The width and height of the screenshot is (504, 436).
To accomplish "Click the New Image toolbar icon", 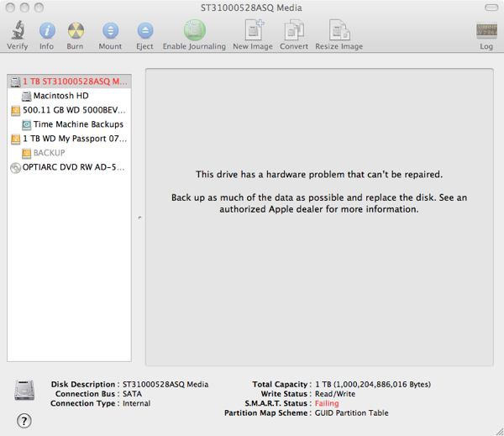I will point(254,30).
